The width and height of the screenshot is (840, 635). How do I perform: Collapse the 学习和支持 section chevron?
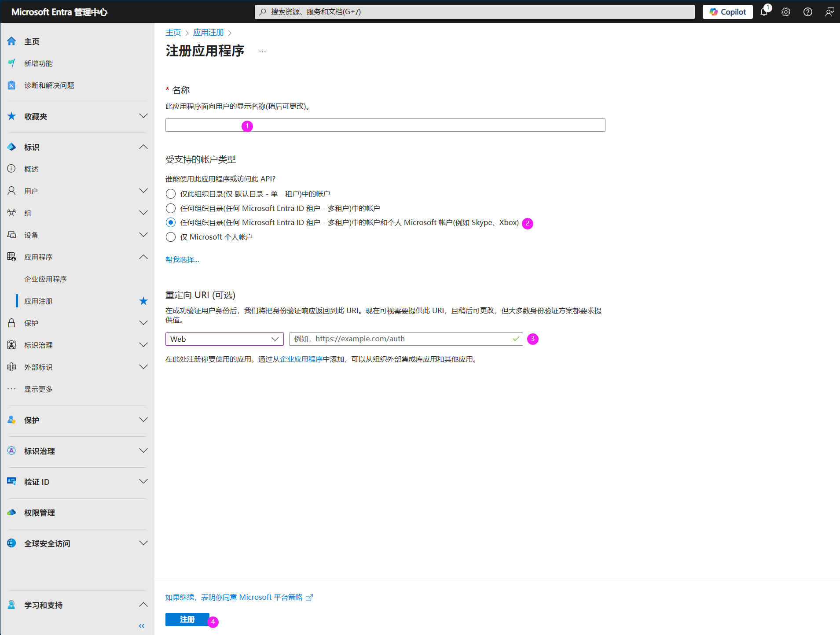pos(143,605)
